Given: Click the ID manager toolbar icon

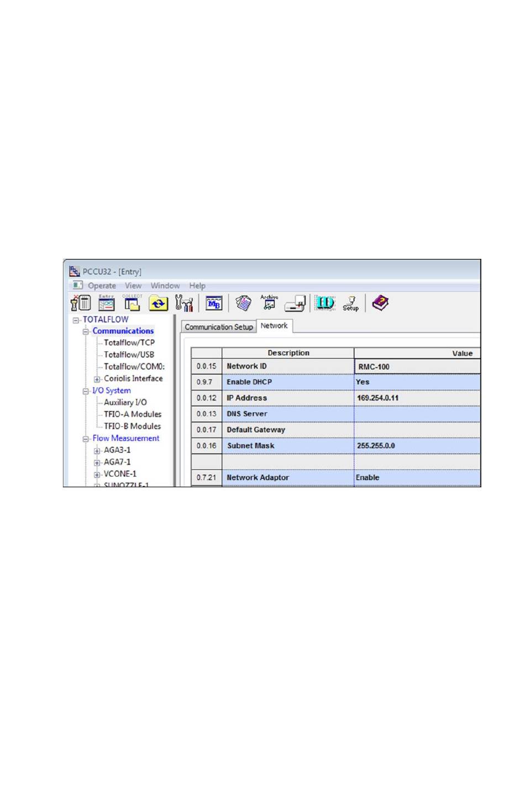Looking at the screenshot, I should [325, 303].
